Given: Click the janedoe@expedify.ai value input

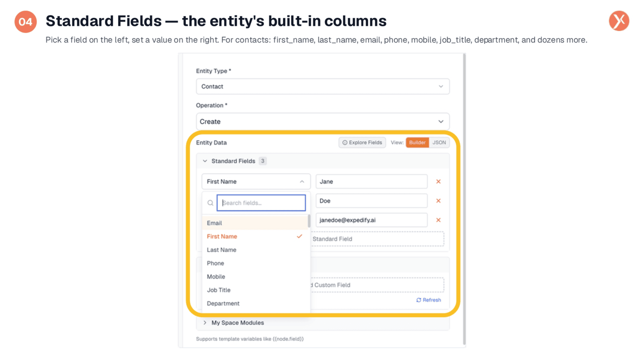Looking at the screenshot, I should [372, 220].
